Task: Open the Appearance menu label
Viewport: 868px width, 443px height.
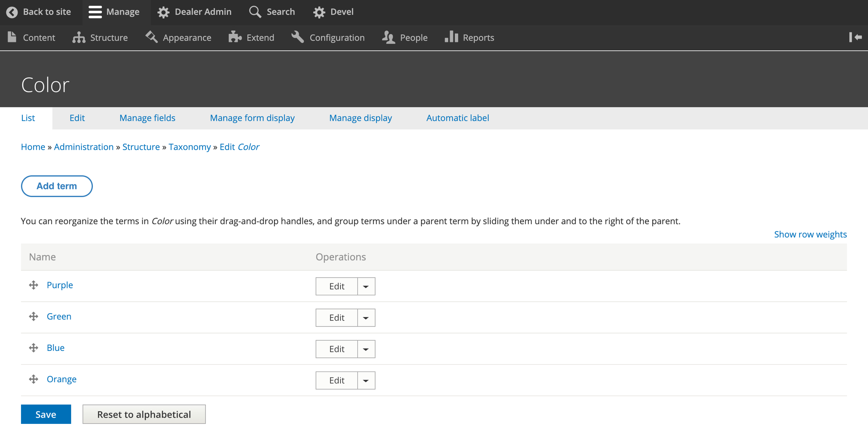Action: point(187,37)
